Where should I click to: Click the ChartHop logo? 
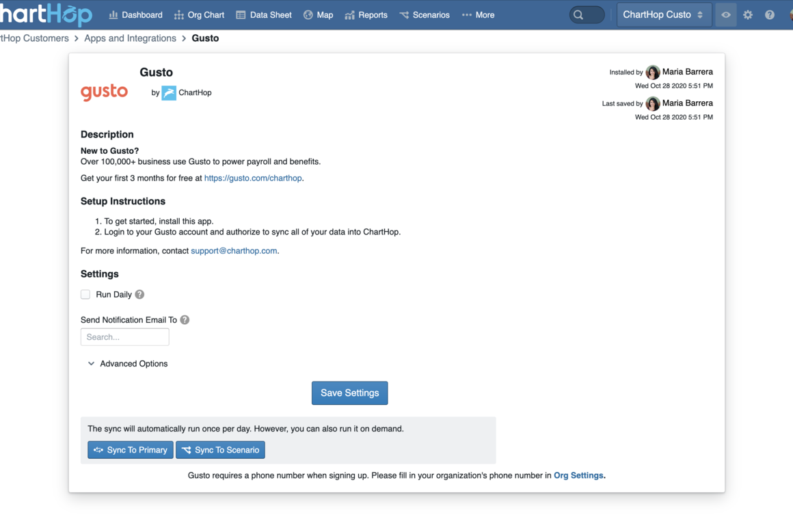point(46,14)
